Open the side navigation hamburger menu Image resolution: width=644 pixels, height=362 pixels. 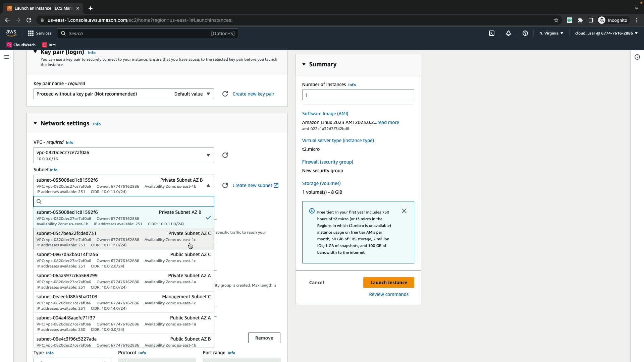click(6, 57)
